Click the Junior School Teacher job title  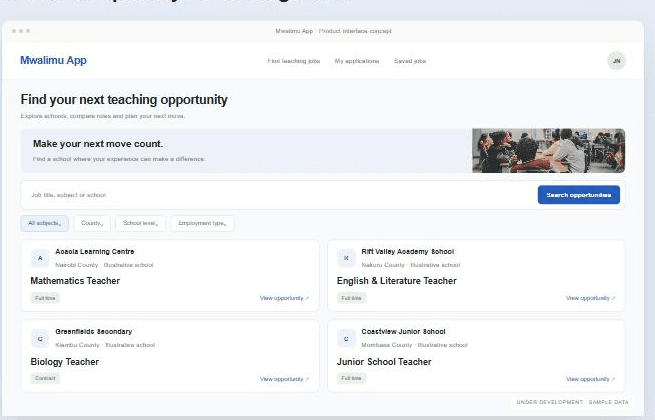click(384, 362)
